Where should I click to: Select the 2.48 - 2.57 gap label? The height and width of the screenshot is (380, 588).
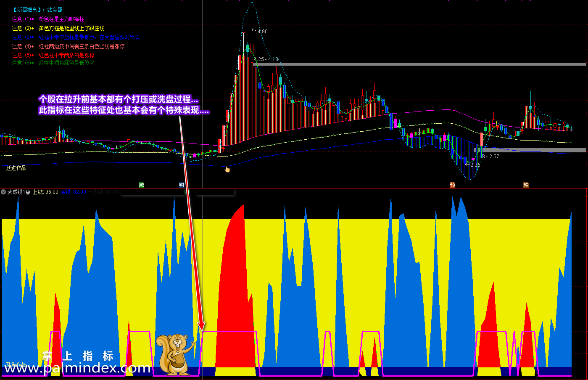[487, 157]
